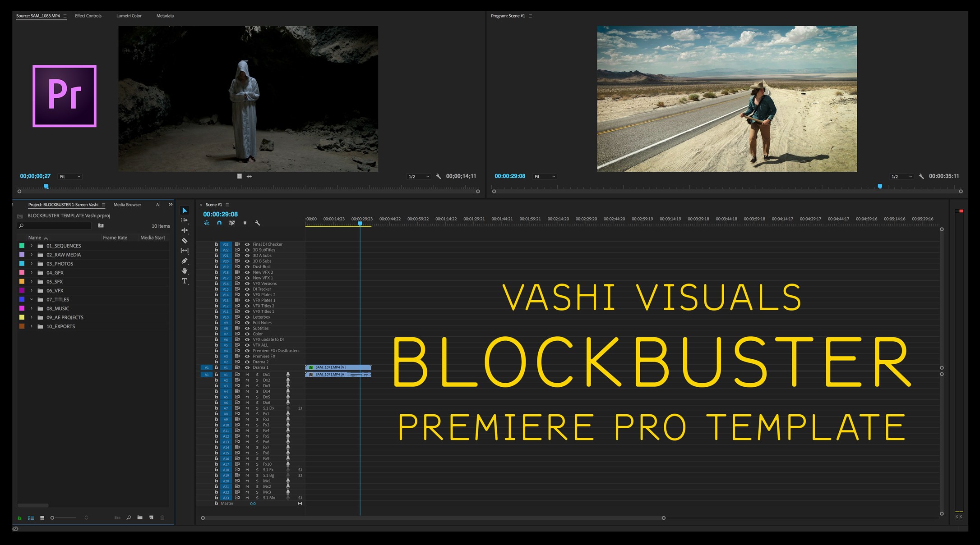Open Source monitor settings wrench
980x545 pixels.
(x=438, y=176)
